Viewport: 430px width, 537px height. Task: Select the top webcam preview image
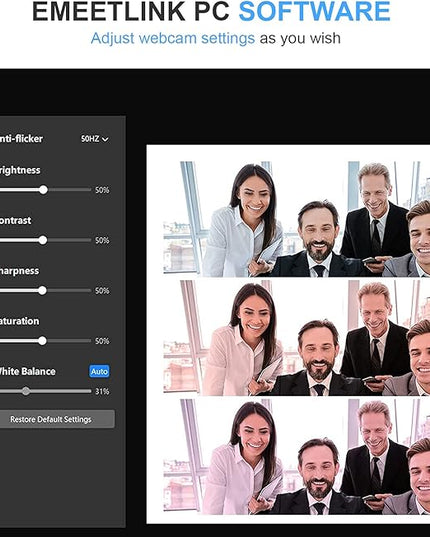point(296,219)
